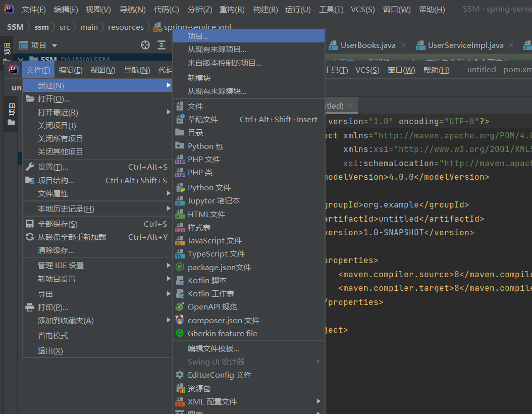Screen dimensions: 532x414
Task: Select 来自版本控制的项目...
Action: pos(249,63)
